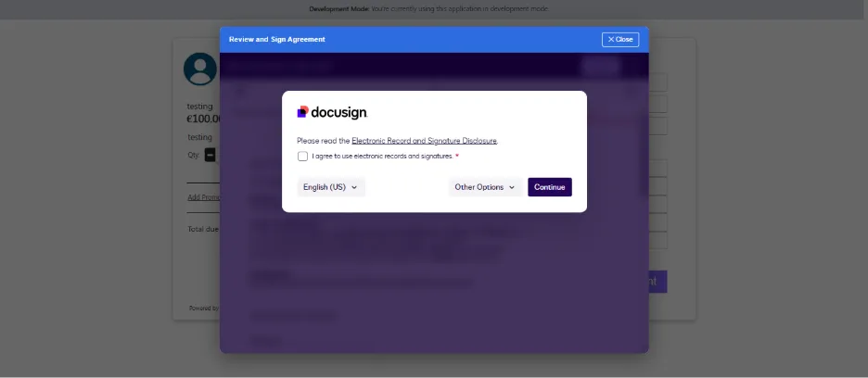Click the Continue button
Viewport: 868px width, 378px height.
(549, 187)
